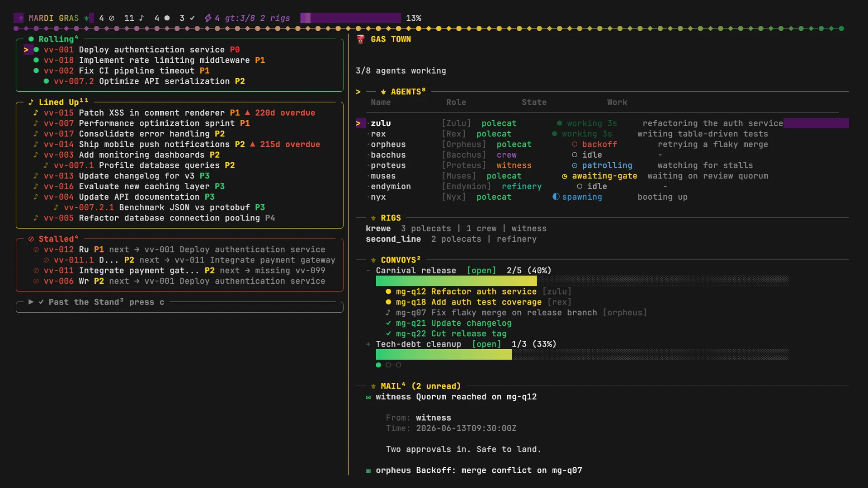Click the envelope icon on the witness mail
Screen dimensions: 868x488
click(368, 397)
